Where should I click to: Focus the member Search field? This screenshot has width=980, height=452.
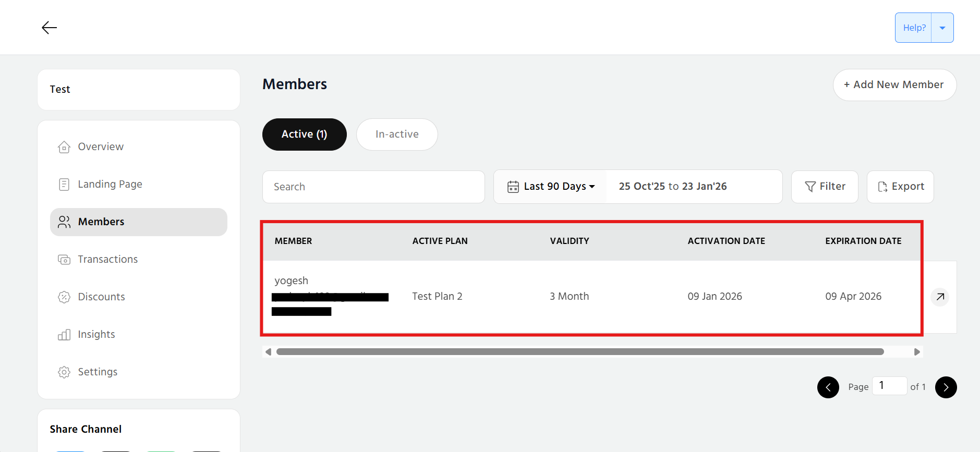click(x=373, y=187)
